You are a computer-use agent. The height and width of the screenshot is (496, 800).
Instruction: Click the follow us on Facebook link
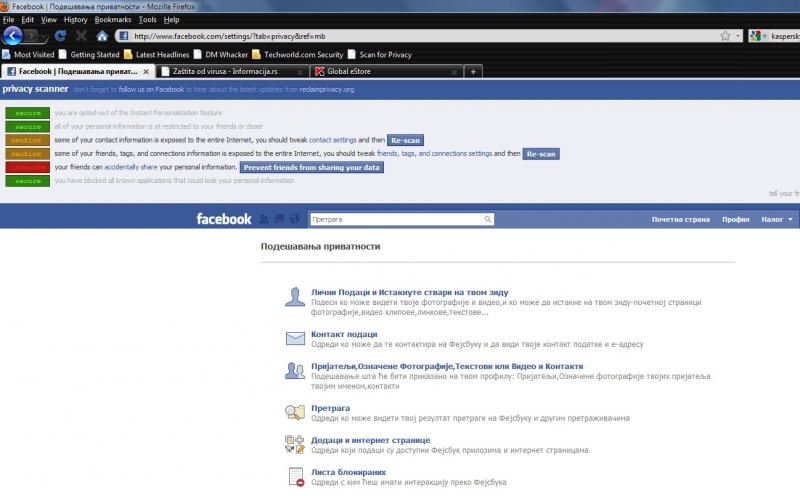point(151,89)
